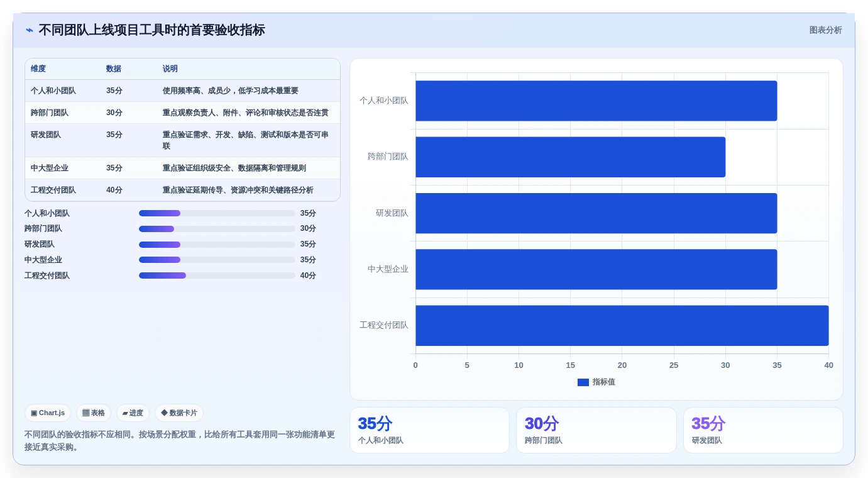Open the 30分 跨部门团队 data card
The image size is (868, 478).
(596, 430)
